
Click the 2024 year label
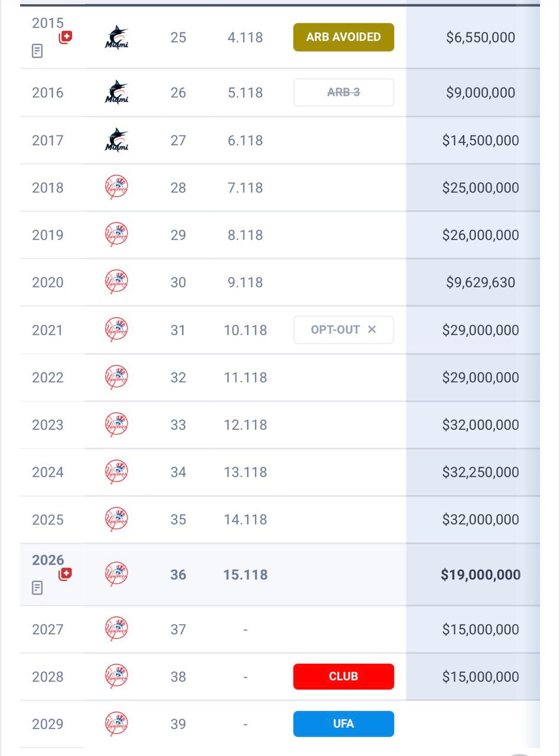click(x=48, y=472)
